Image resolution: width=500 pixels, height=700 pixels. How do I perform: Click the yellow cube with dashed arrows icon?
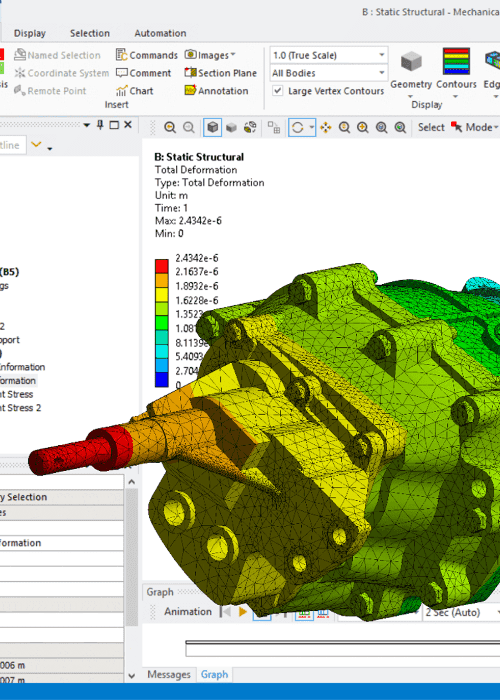point(250,128)
